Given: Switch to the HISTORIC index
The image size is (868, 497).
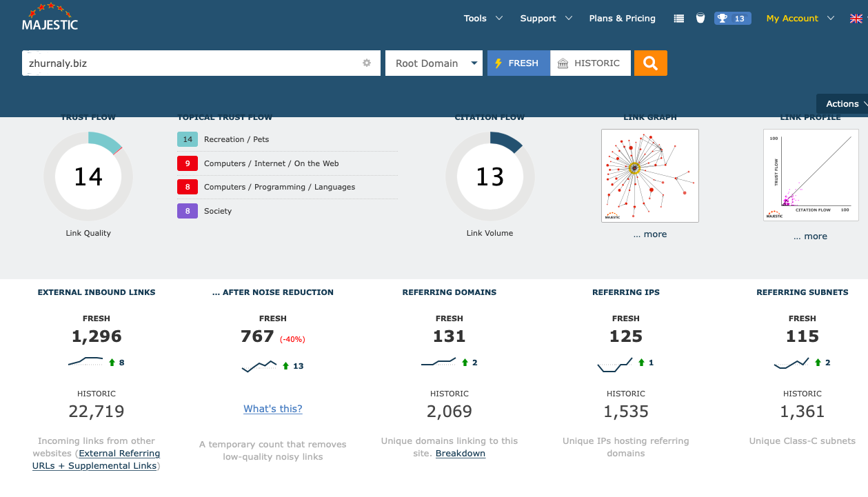Looking at the screenshot, I should pyautogui.click(x=590, y=63).
